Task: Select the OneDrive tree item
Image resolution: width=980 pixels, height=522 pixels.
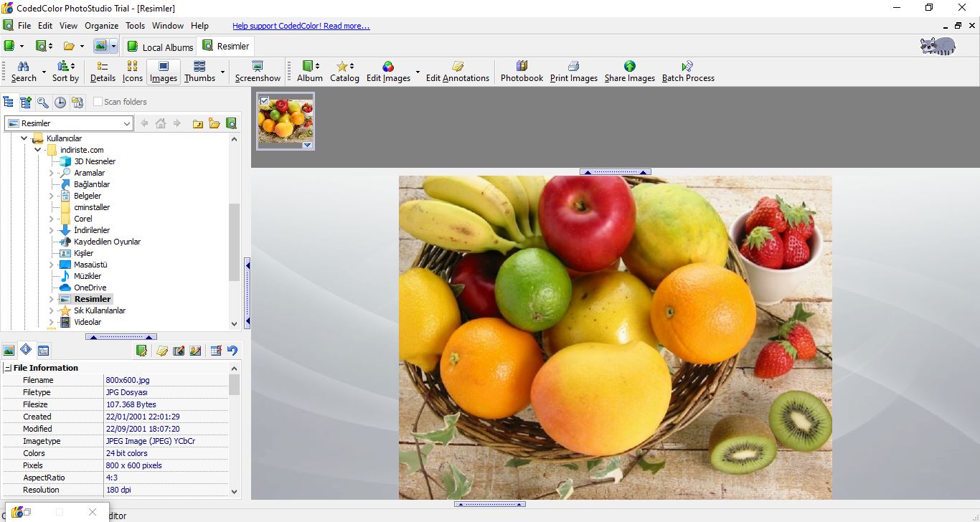Action: click(x=90, y=288)
